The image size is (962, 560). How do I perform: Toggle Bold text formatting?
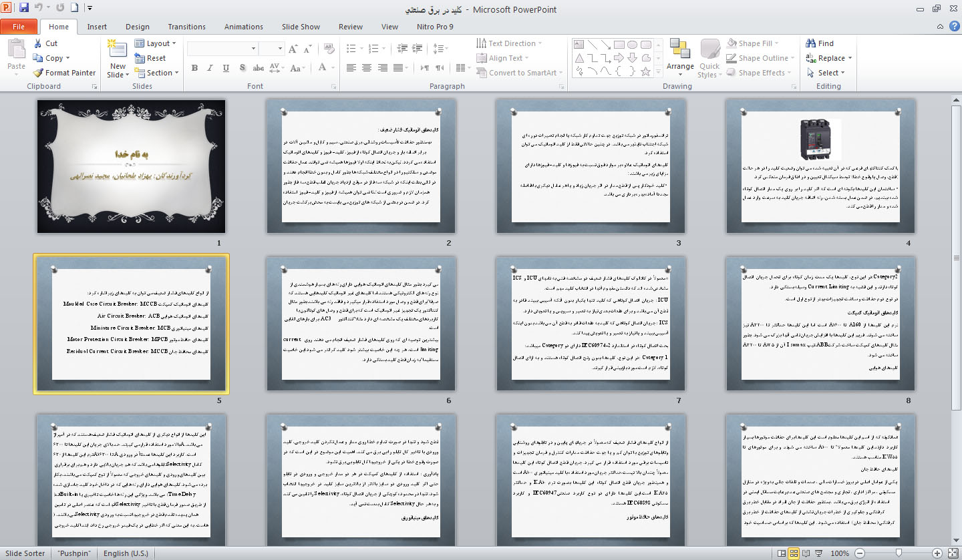point(194,68)
